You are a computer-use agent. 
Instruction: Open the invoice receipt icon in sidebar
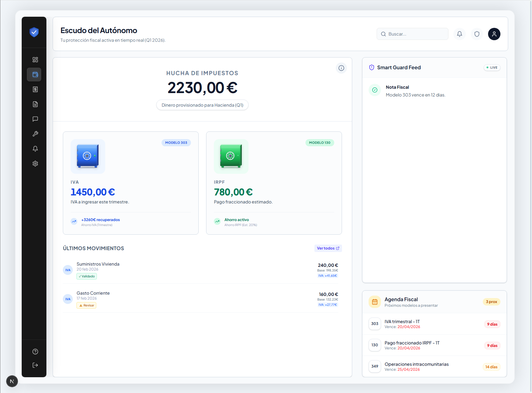coord(35,89)
